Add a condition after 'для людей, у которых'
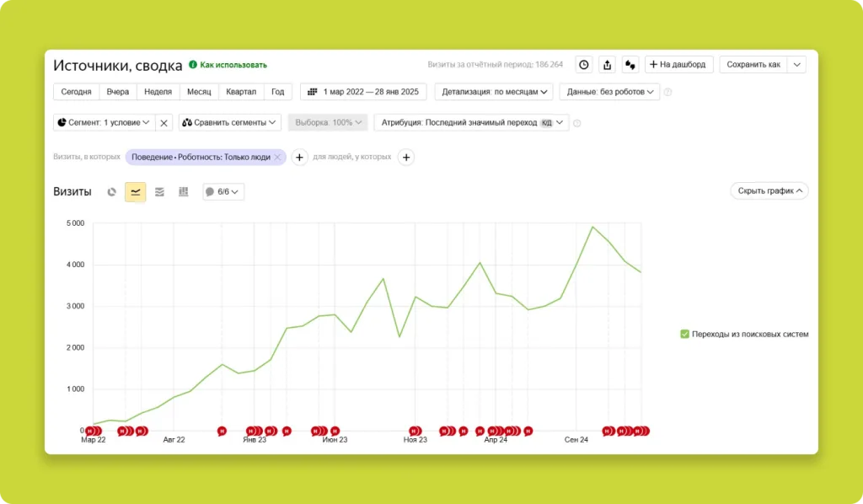The image size is (863, 504). [406, 158]
